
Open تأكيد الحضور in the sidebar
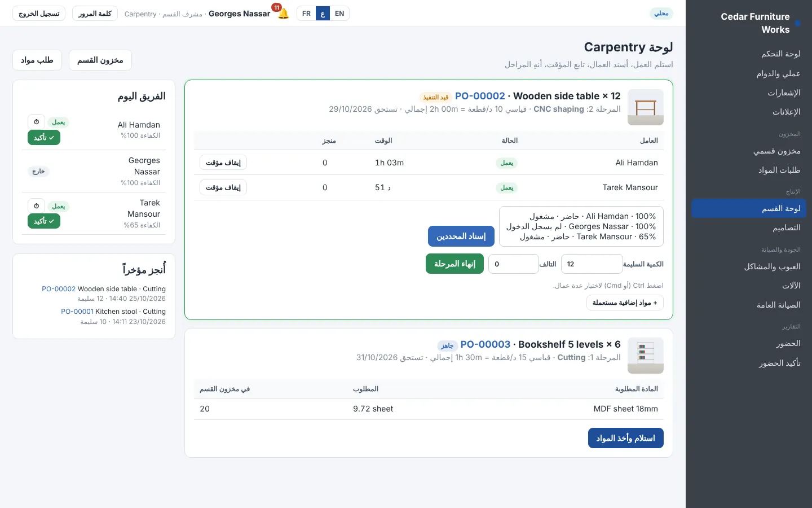749,363
